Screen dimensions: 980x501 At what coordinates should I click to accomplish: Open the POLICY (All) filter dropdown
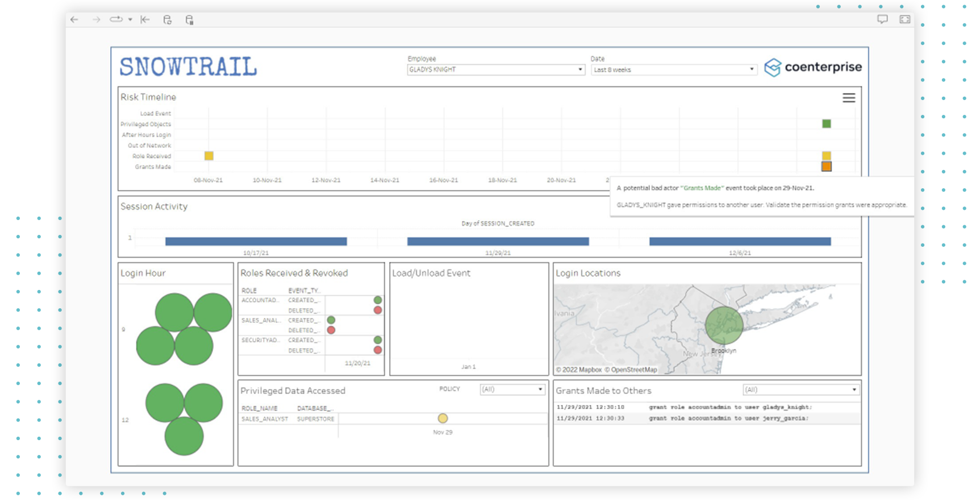click(512, 390)
